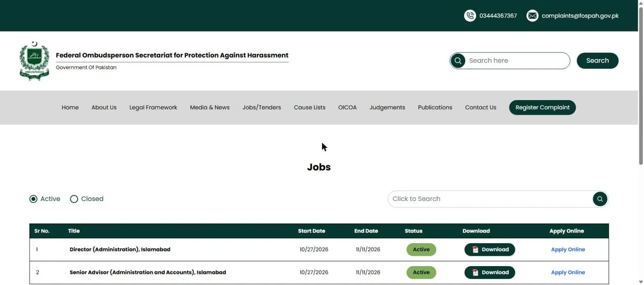Viewport: 644px width, 285px height.
Task: Download Director (Administration) job file
Action: [x=490, y=250]
